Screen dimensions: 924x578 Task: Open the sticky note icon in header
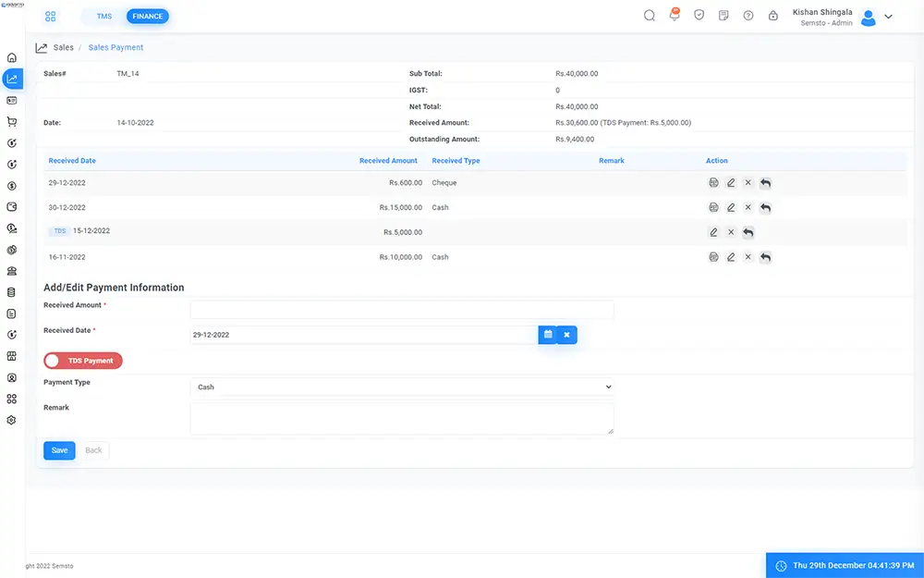pyautogui.click(x=723, y=16)
